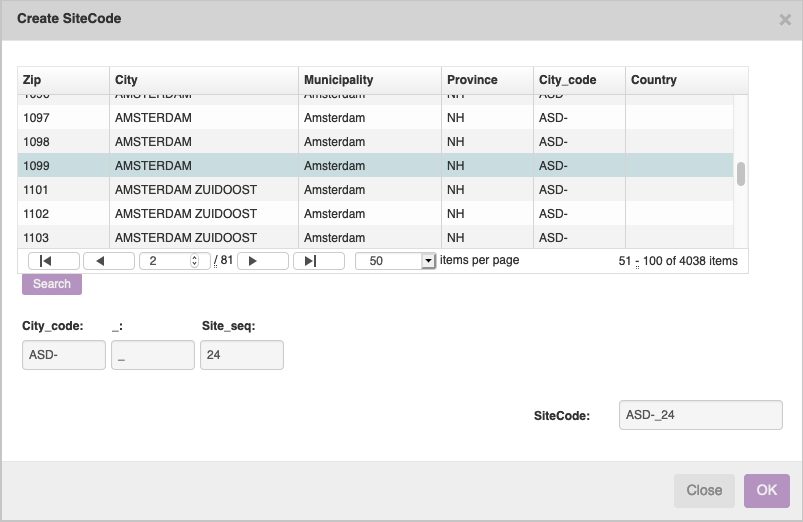
Task: Click the page number input field
Action: (165, 261)
